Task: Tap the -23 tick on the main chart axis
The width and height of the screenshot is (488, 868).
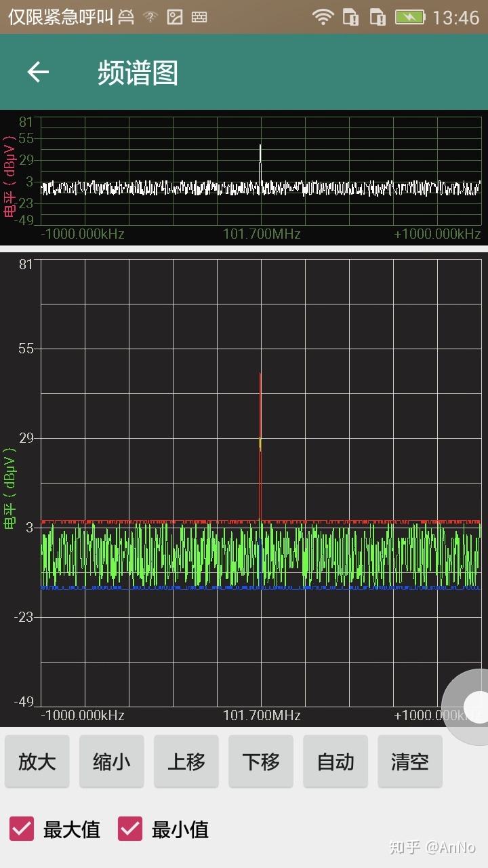Action: click(x=22, y=617)
